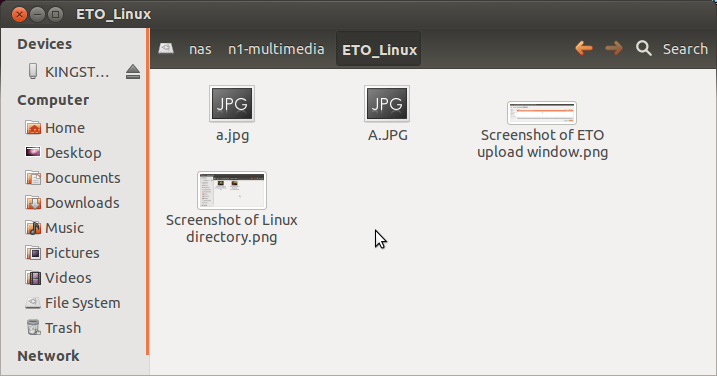Eject the KINGST... device
This screenshot has height=376, width=717.
pyautogui.click(x=133, y=72)
